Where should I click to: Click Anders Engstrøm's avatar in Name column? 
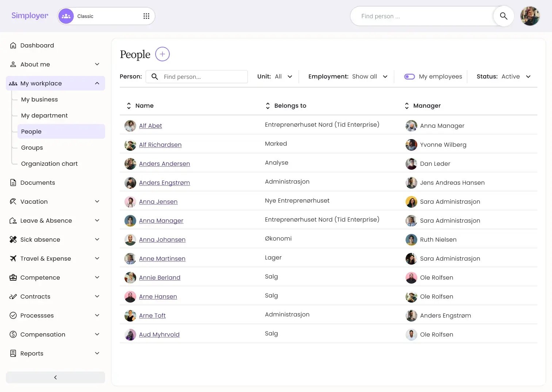130,182
